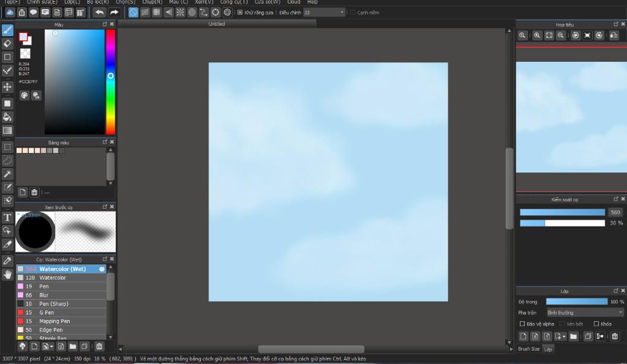Open snap settings gear icon
The width and height of the screenshot is (627, 364).
pos(228,12)
